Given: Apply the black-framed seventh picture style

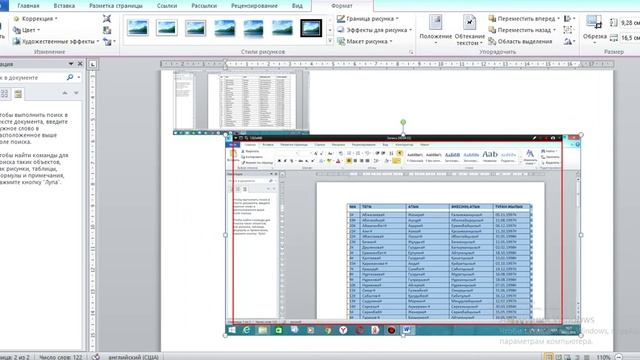Looking at the screenshot, I should click(311, 28).
